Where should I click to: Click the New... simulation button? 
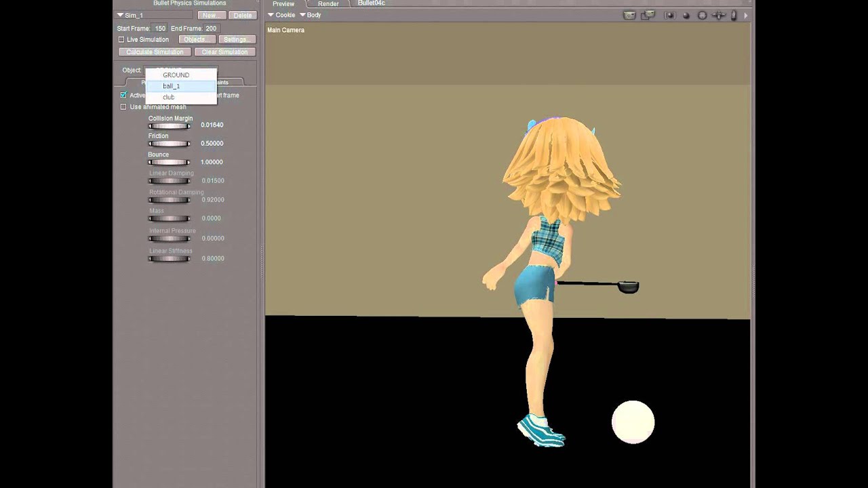211,15
